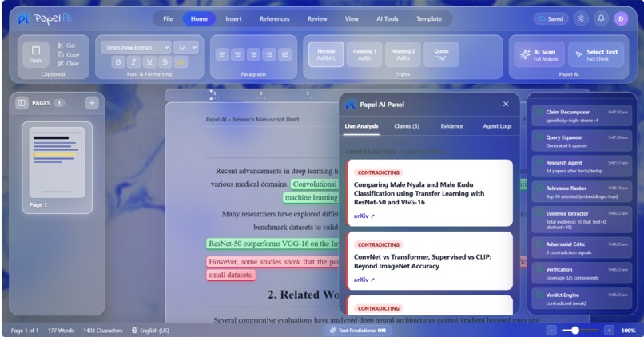Click the Adversarial Critic log entry
This screenshot has width=644, height=337.
pos(582,248)
